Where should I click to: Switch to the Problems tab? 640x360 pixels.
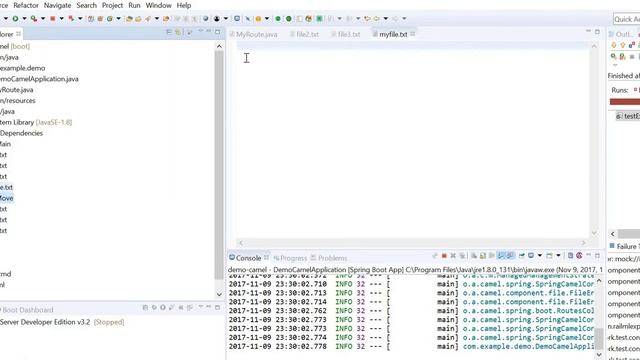pos(329,258)
